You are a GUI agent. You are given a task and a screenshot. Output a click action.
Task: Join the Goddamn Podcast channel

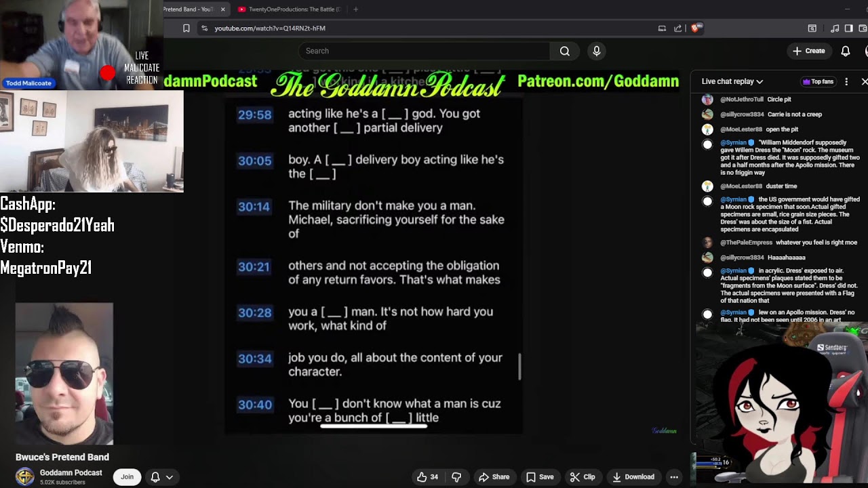tap(127, 477)
